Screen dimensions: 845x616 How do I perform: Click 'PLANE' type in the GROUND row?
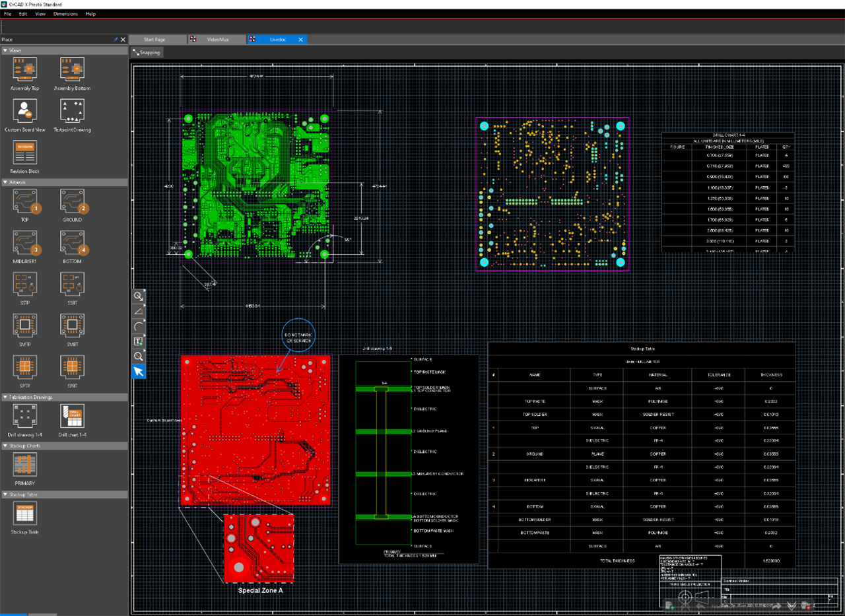point(597,454)
